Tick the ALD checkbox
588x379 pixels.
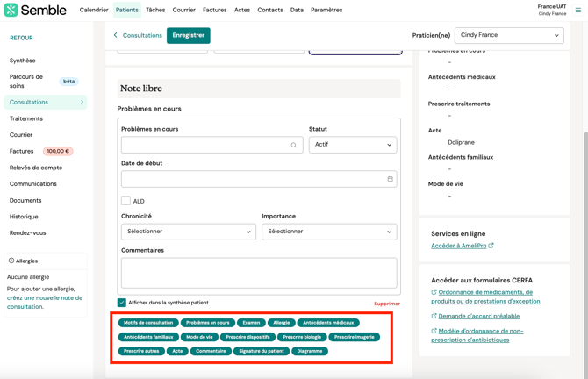click(x=125, y=201)
